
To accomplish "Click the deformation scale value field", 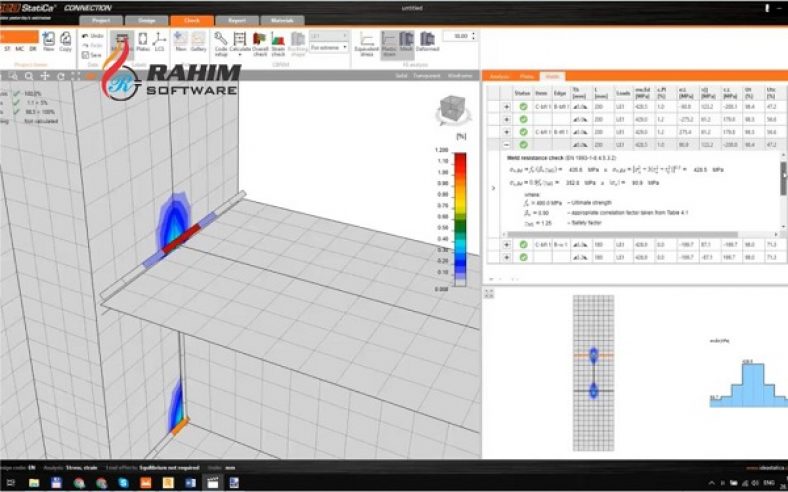I will (457, 36).
